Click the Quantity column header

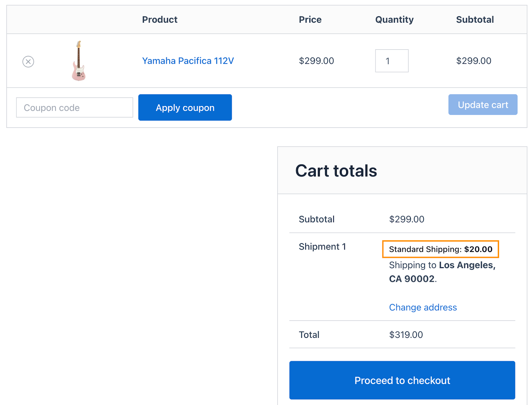point(394,20)
